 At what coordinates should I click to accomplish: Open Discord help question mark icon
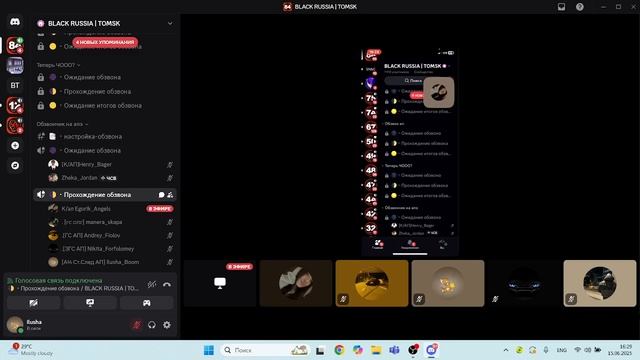click(580, 7)
